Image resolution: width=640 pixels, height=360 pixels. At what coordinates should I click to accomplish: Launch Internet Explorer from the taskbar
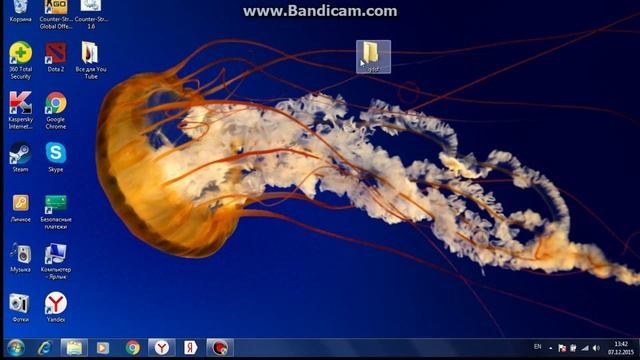coord(44,348)
